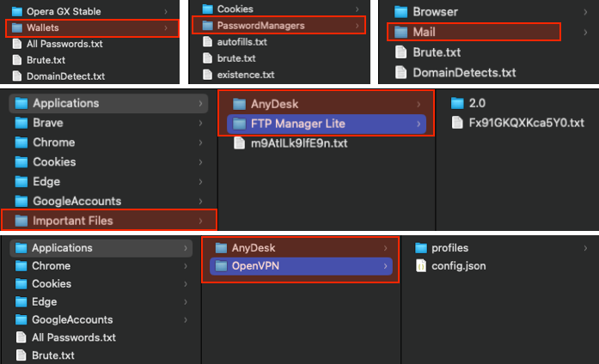The image size is (599, 364).
Task: Select the GoogleAccounts folder above Important Files
Action: click(68, 201)
